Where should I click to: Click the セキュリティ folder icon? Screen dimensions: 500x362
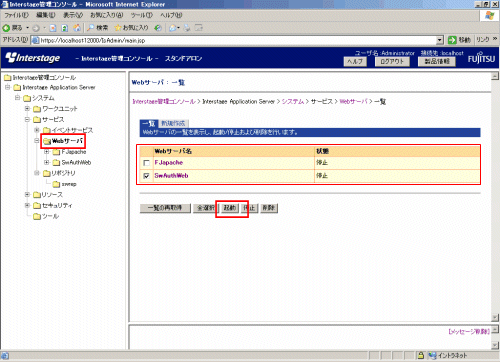pos(37,205)
